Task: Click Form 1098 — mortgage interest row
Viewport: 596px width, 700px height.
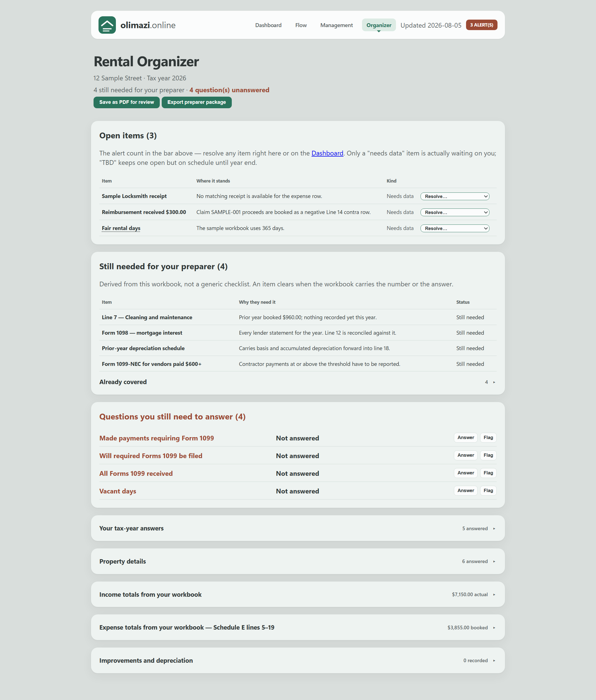Action: (298, 333)
